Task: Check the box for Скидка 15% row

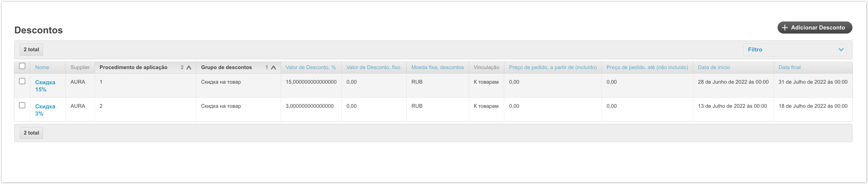Action: (x=22, y=81)
